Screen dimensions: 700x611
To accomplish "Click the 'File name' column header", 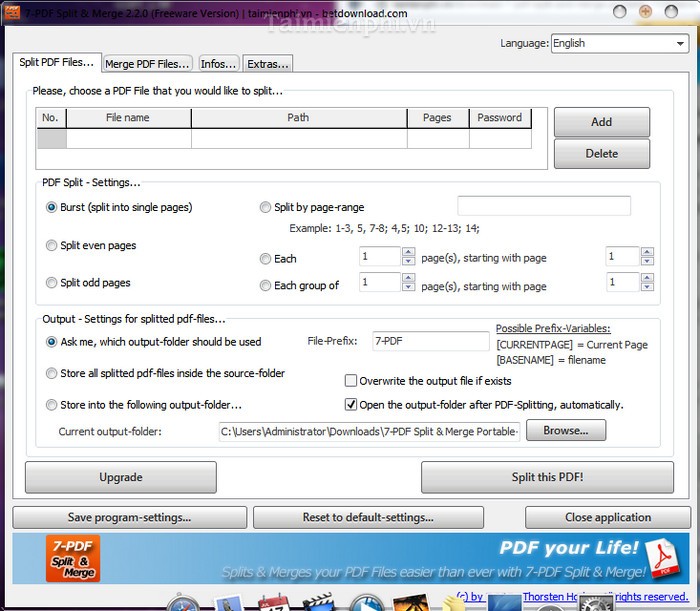I will click(129, 118).
